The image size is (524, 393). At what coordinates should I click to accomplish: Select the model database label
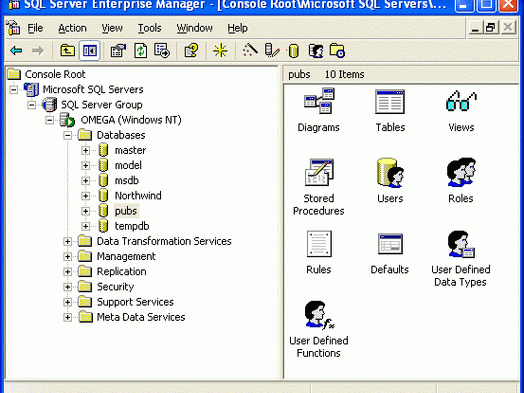tap(128, 165)
